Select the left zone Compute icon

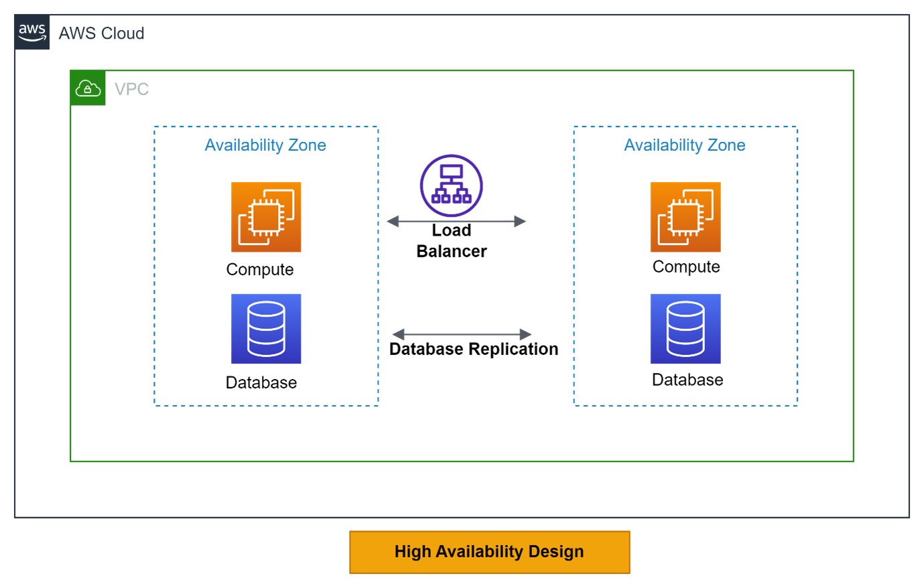point(266,217)
